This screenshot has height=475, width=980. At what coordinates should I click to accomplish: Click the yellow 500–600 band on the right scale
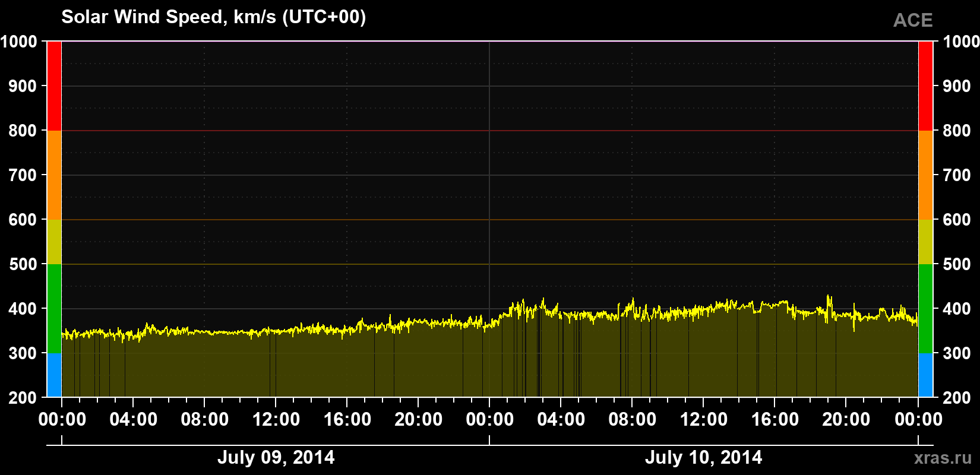925,242
